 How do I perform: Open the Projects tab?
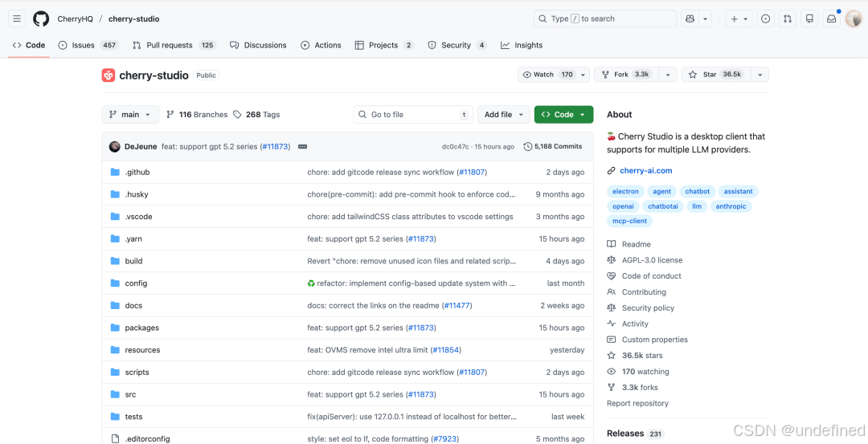coord(384,45)
